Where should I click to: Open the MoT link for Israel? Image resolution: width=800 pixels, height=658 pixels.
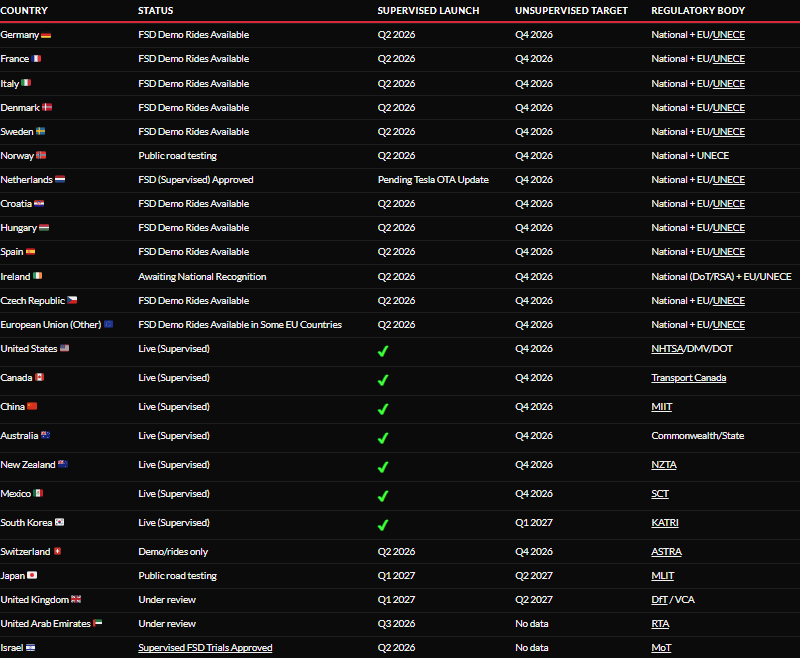coord(661,647)
